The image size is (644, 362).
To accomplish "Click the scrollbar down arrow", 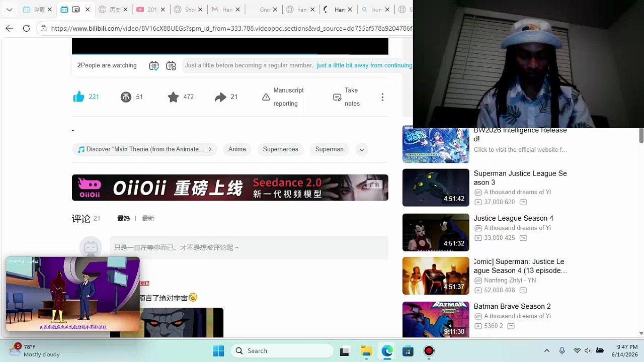I will point(641,333).
